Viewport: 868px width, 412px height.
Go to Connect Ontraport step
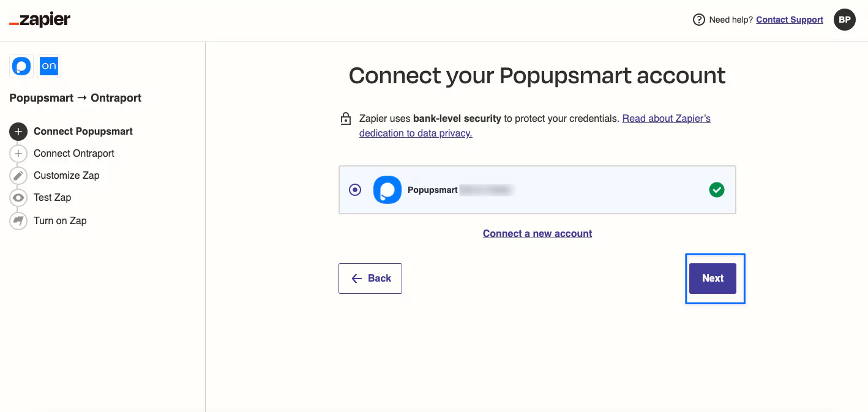74,154
